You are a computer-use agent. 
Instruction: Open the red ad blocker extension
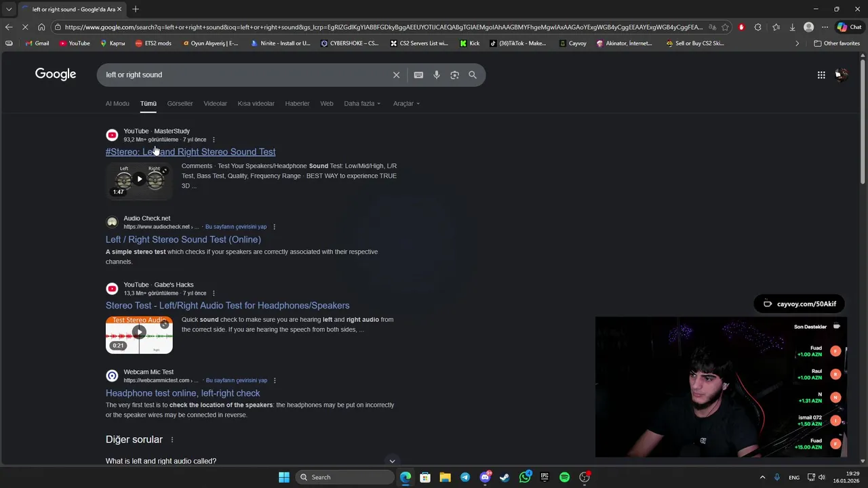(741, 27)
